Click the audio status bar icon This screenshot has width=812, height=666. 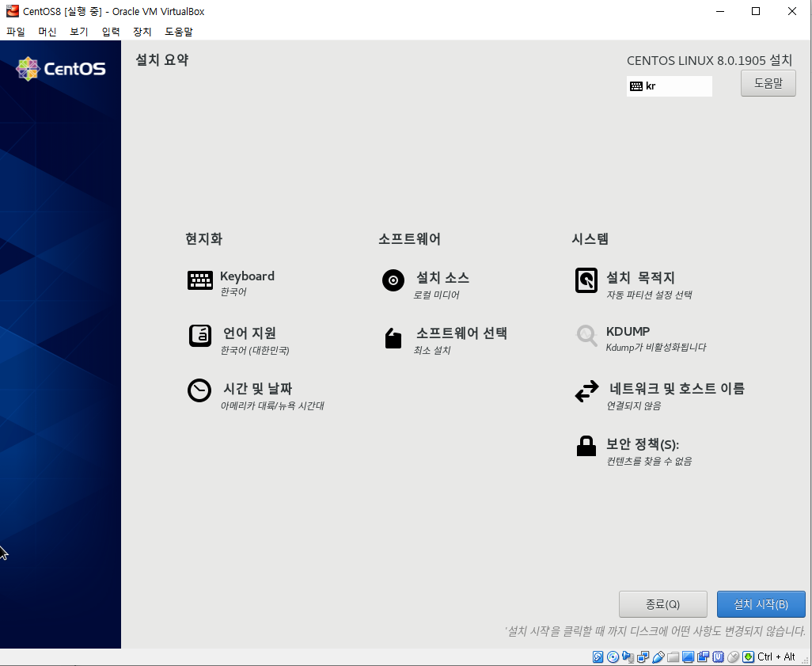(x=628, y=656)
